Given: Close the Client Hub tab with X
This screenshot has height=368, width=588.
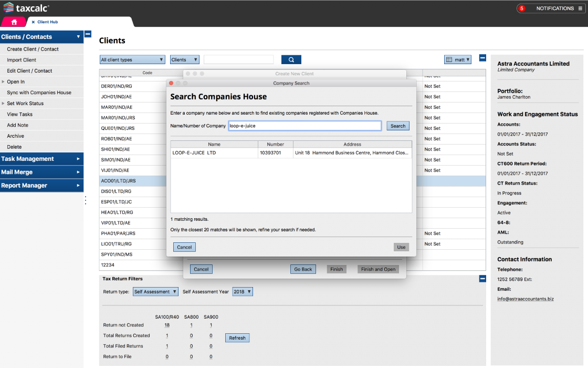Looking at the screenshot, I should [x=34, y=22].
